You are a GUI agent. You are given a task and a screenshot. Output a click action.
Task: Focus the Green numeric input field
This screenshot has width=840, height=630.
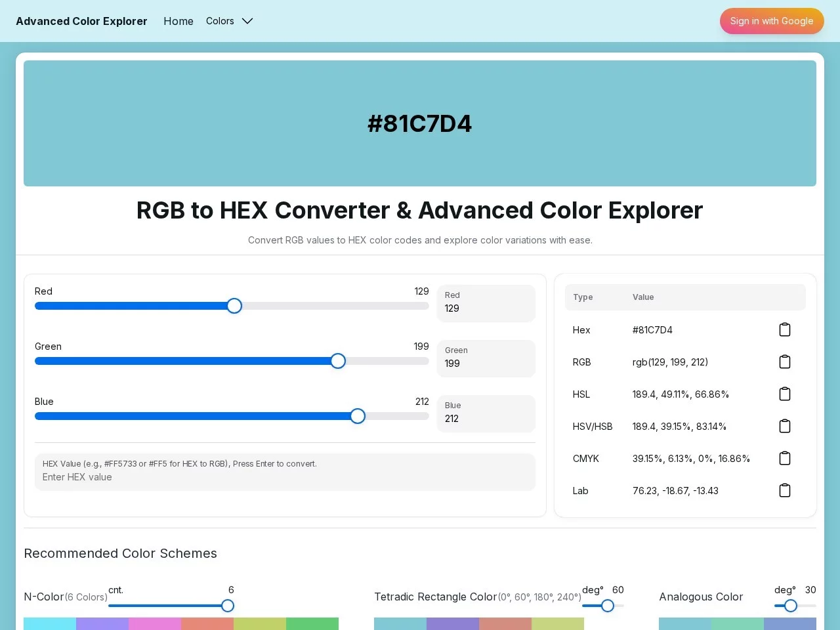point(486,364)
